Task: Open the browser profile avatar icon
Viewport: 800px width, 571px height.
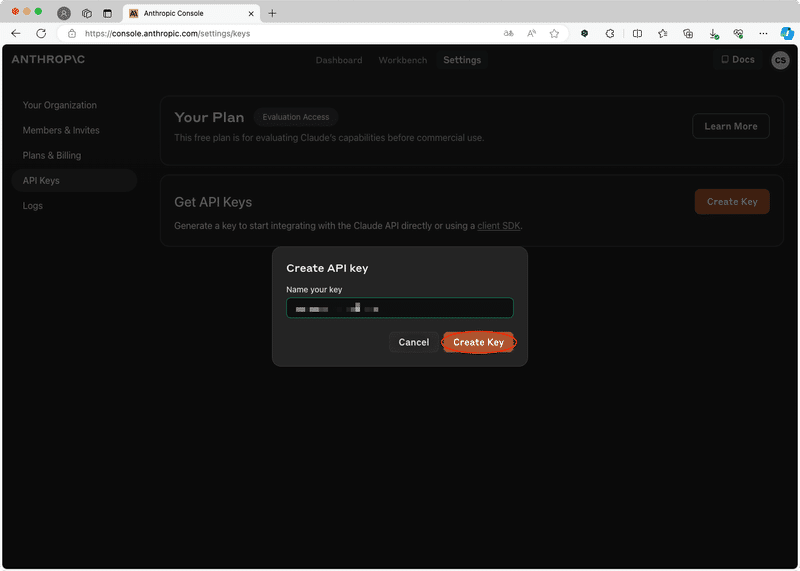Action: click(x=64, y=13)
